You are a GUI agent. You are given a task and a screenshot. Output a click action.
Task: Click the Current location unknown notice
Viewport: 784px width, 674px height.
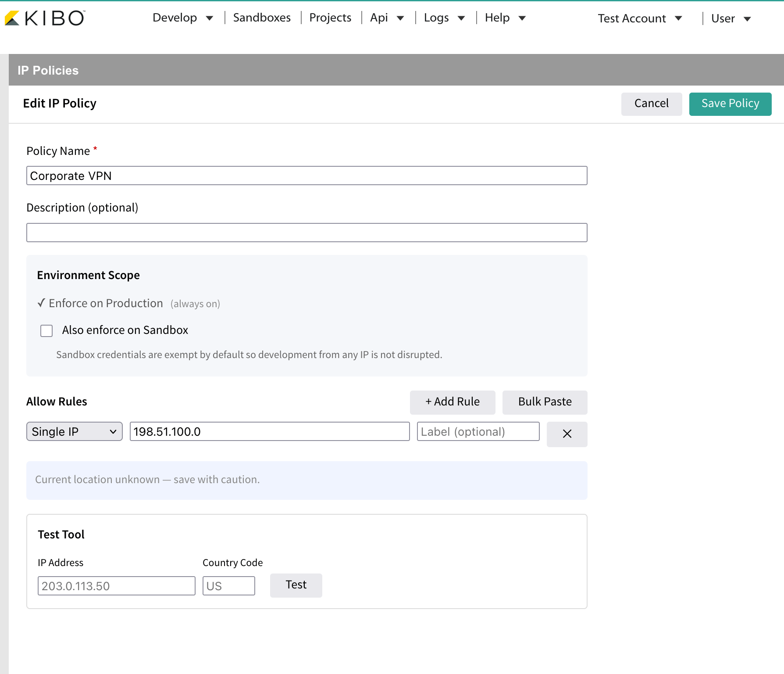point(307,480)
